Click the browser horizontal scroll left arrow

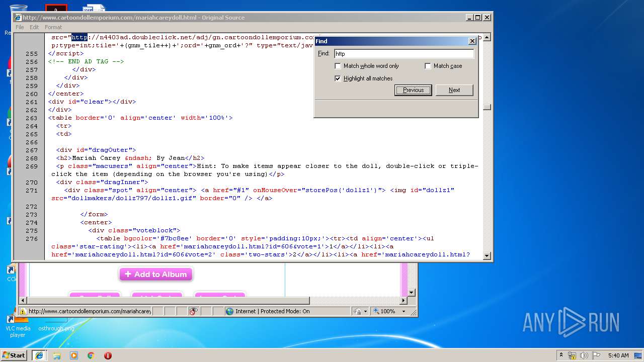pos(23,300)
